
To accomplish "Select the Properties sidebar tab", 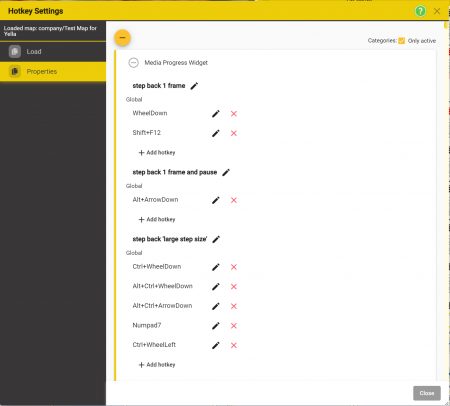I will pyautogui.click(x=53, y=71).
